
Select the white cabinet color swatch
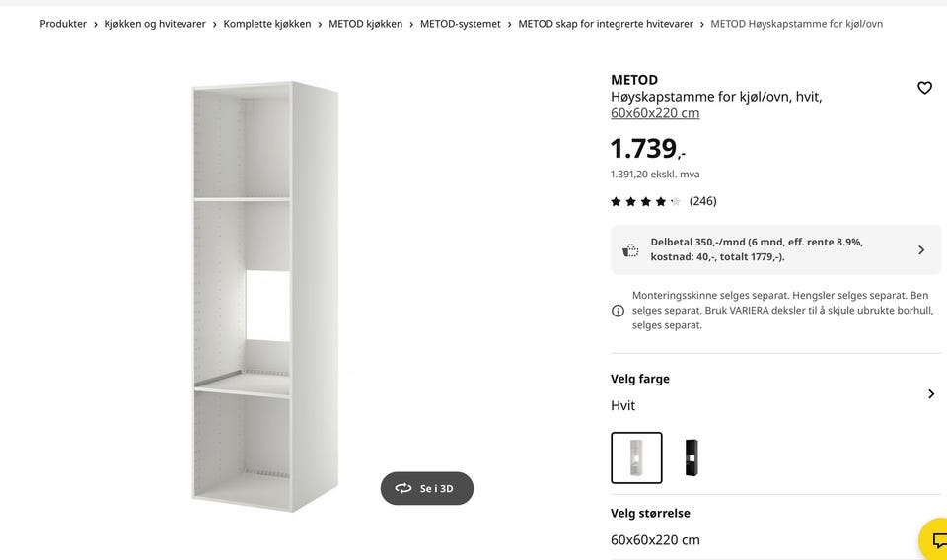click(x=636, y=457)
